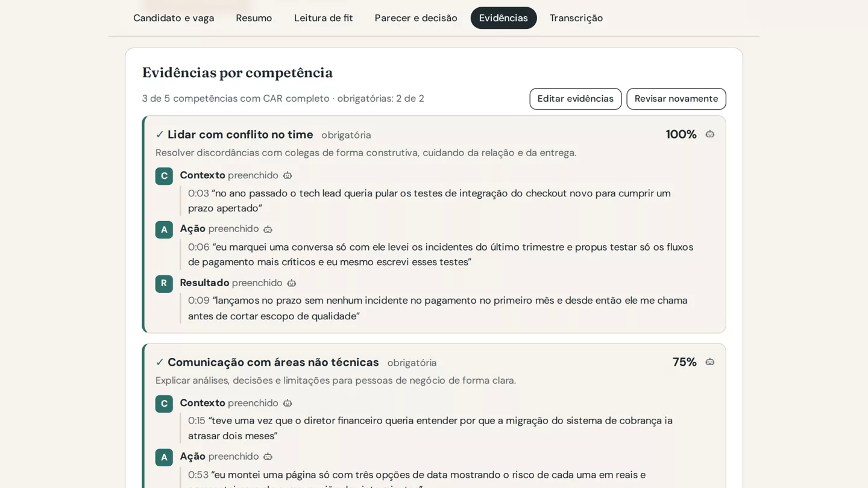Click the 75% score value
The image size is (868, 488).
click(x=685, y=362)
